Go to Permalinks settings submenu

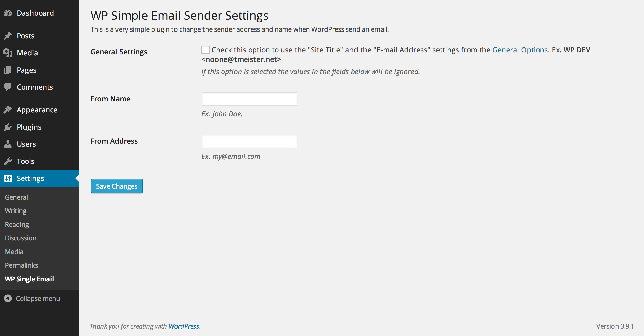tap(21, 265)
